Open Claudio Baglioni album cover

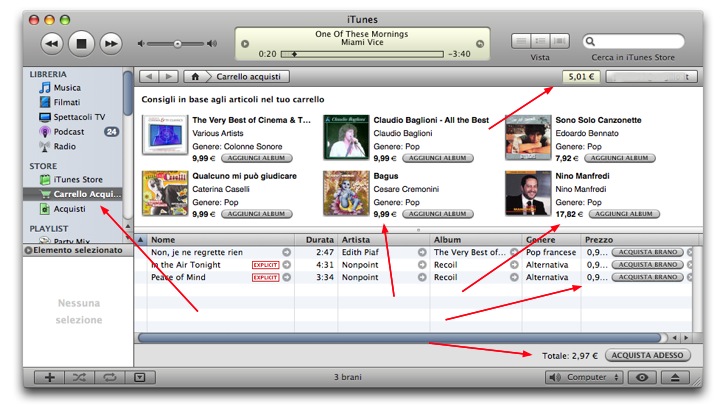[346, 137]
